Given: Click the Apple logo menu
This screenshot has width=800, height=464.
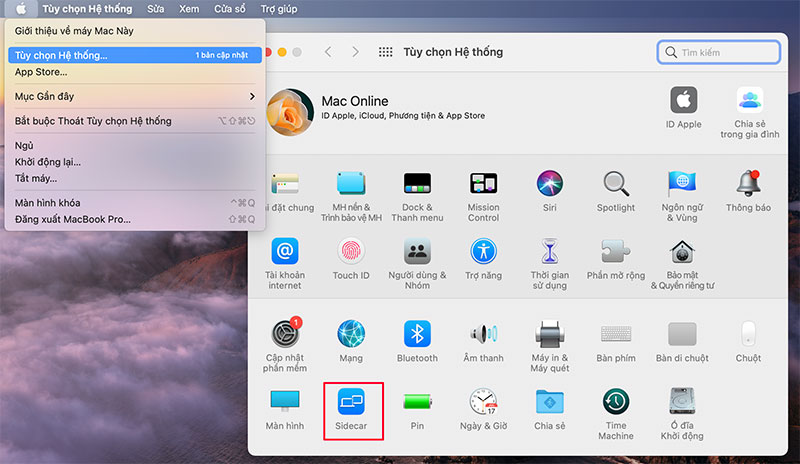Looking at the screenshot, I should [21, 9].
